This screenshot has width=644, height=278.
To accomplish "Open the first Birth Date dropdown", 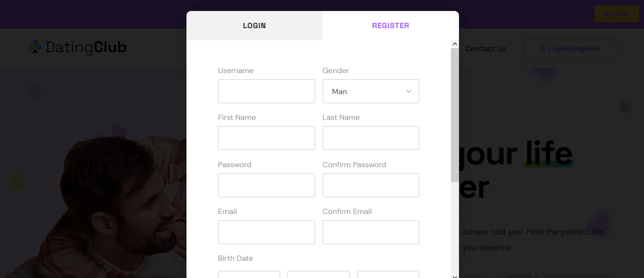I will coord(249,275).
